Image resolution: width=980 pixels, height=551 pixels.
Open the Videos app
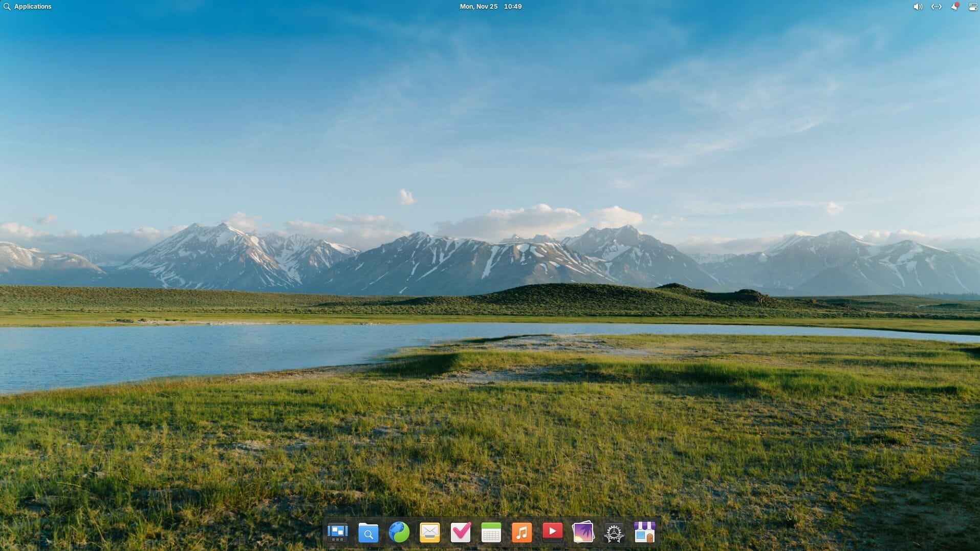pyautogui.click(x=552, y=533)
